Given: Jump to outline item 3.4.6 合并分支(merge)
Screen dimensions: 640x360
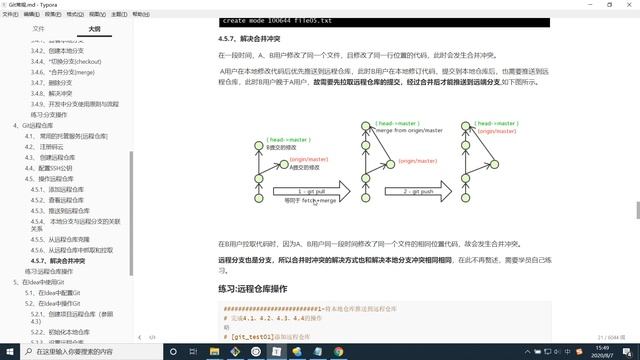Looking at the screenshot, I should (x=62, y=72).
